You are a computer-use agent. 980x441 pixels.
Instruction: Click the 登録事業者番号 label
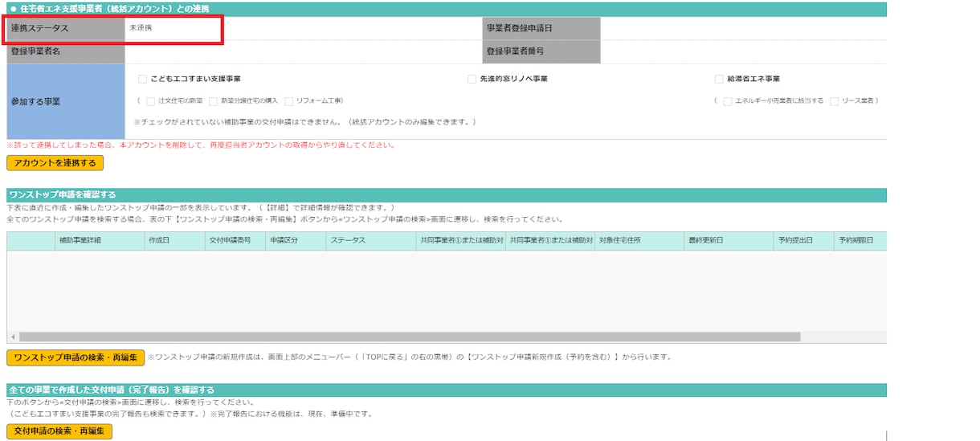(515, 51)
